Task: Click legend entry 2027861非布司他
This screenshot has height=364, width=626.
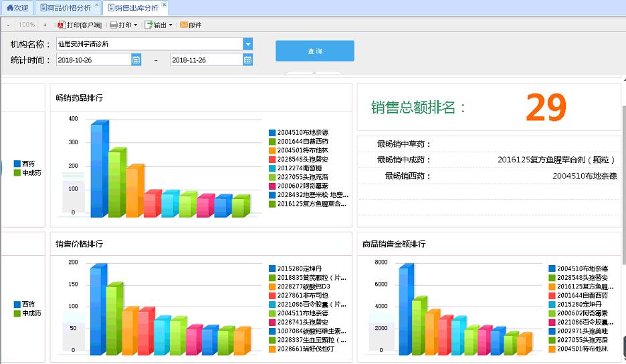Action: point(299,295)
